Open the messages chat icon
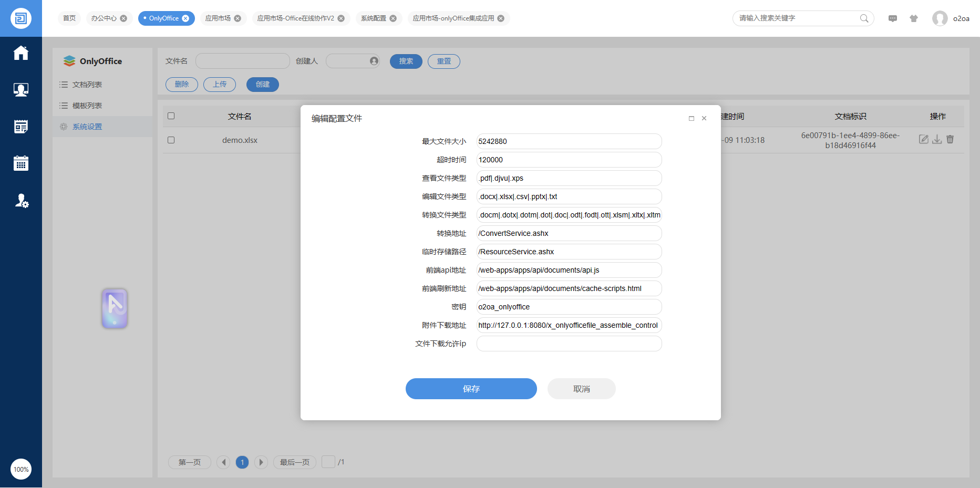 893,18
